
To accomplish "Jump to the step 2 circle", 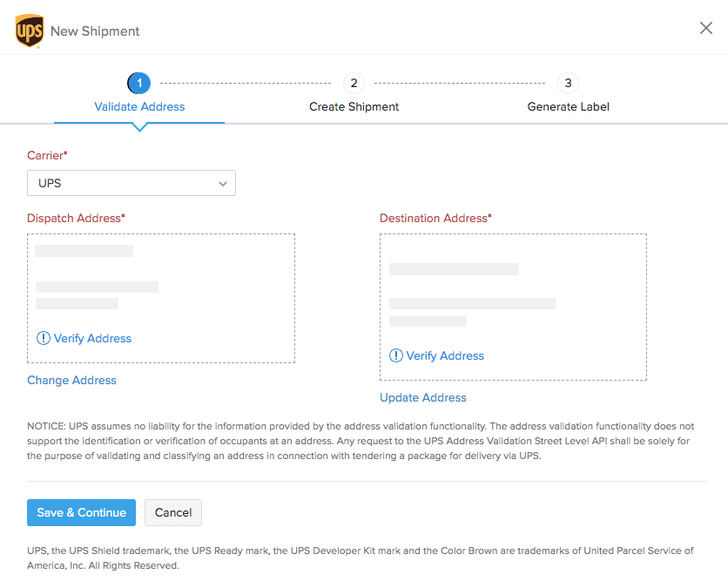I will coord(354,83).
